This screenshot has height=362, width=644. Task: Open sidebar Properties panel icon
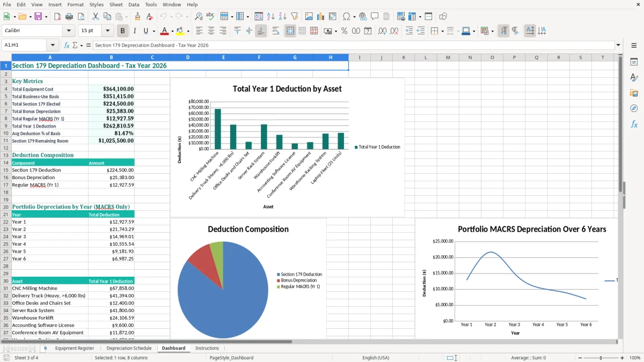tap(634, 62)
